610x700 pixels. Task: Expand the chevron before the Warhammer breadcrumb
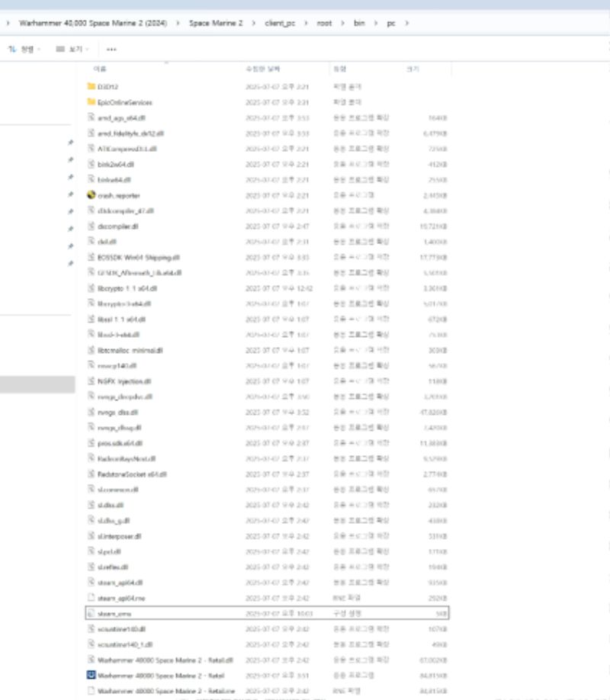point(8,23)
